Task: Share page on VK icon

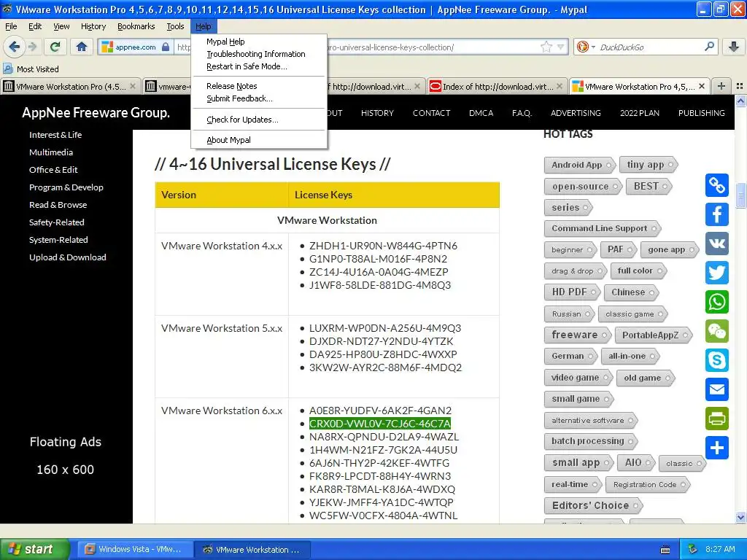Action: click(x=717, y=244)
